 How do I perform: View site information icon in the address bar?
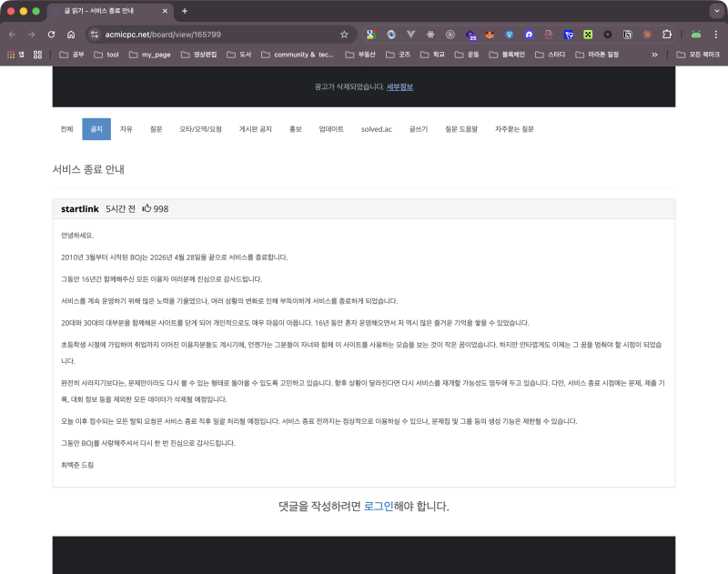pyautogui.click(x=96, y=35)
